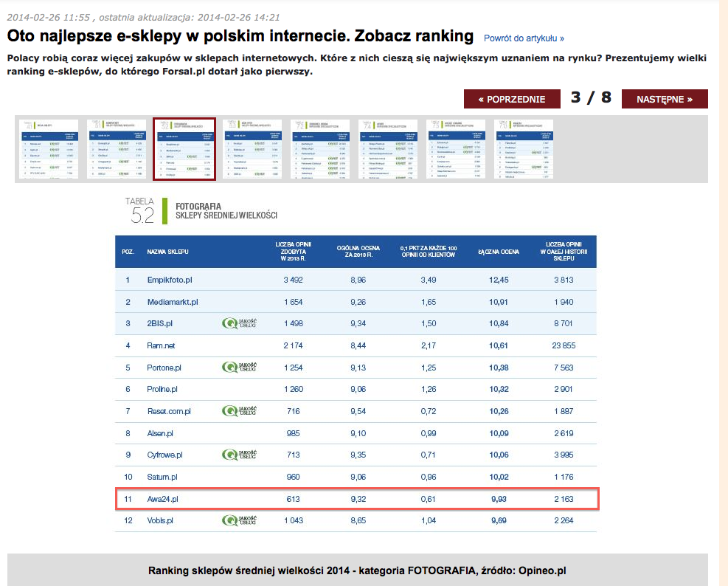Click the Vobis.pl shop name
The image size is (728, 586).
click(160, 520)
